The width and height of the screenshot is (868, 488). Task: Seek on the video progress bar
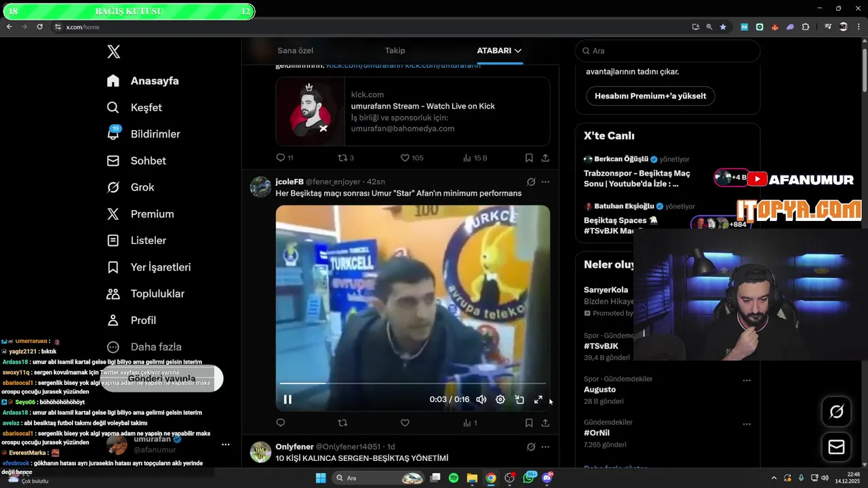(x=412, y=384)
